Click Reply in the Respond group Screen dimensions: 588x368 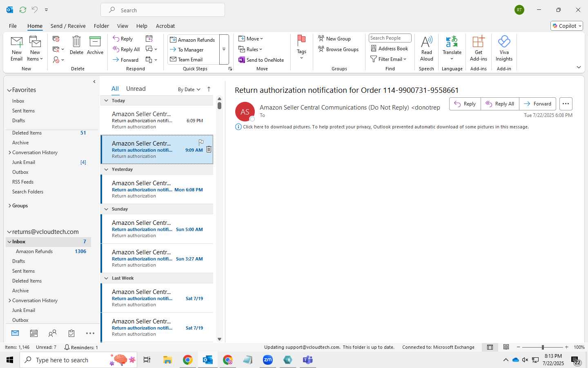click(x=123, y=39)
